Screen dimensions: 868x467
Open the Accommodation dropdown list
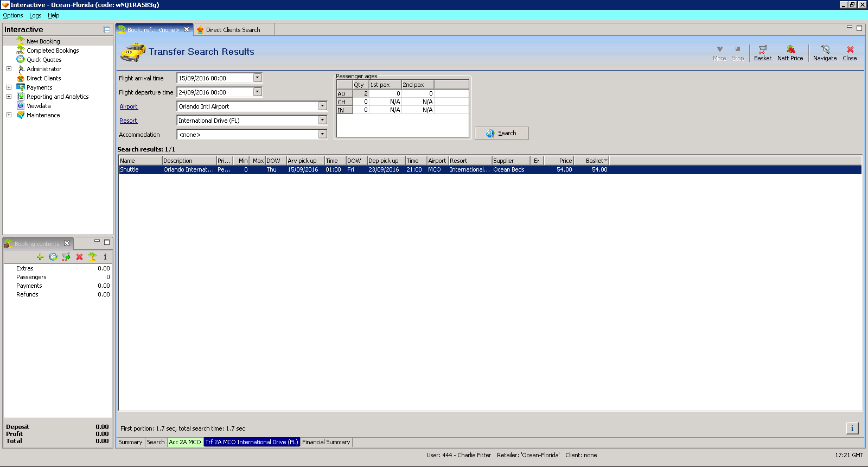323,134
